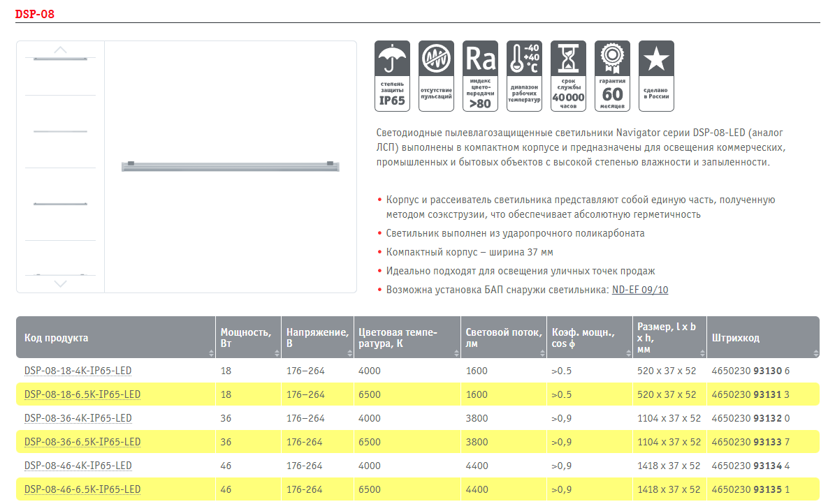The width and height of the screenshot is (835, 504).
Task: Open product DSP-08-18-6.5K-IP65-LED
Action: click(x=82, y=395)
